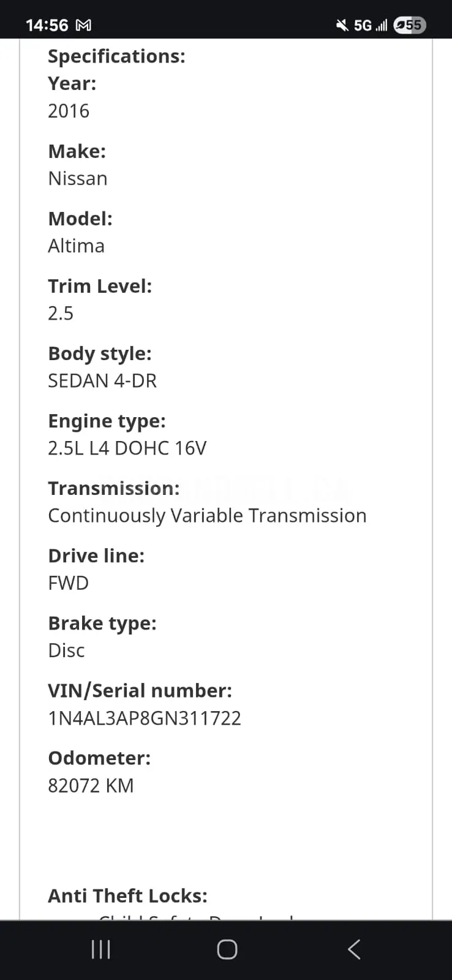
Task: Open the Recents navigation button
Action: tap(100, 949)
